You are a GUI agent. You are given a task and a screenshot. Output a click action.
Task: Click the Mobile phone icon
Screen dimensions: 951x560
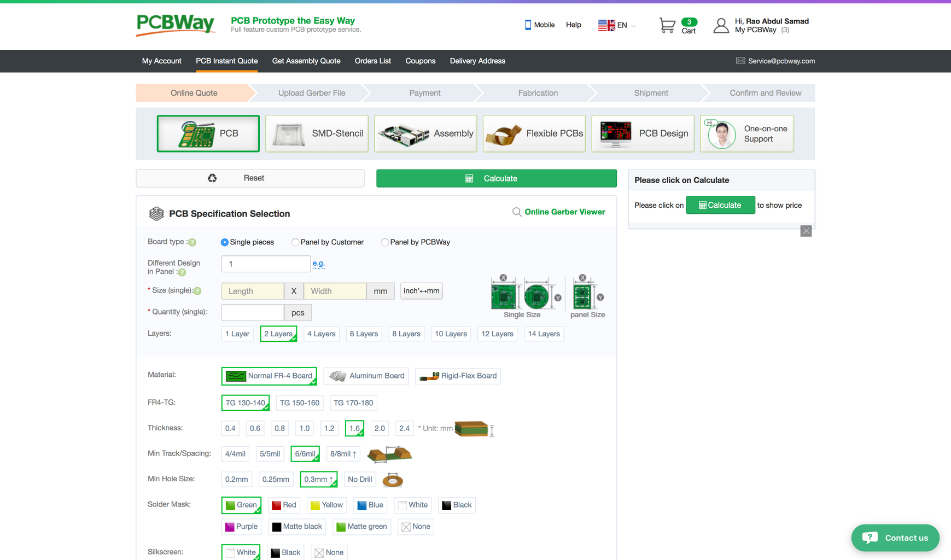528,25
